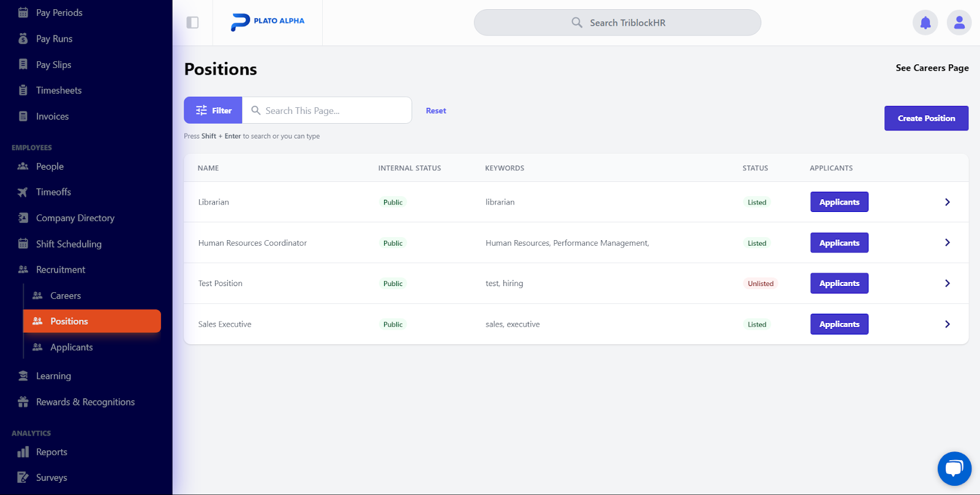Click the Careers submenu icon
Image resolution: width=980 pixels, height=495 pixels.
[38, 295]
